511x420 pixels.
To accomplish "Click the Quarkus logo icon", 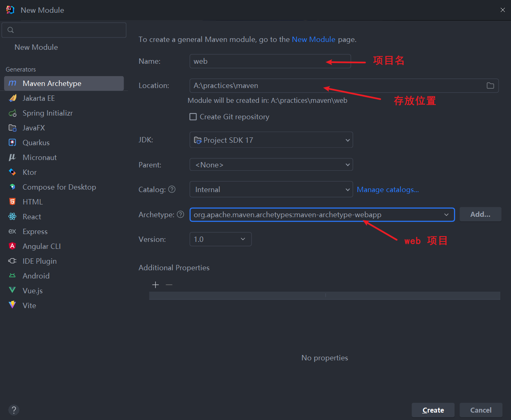I will 12,143.
